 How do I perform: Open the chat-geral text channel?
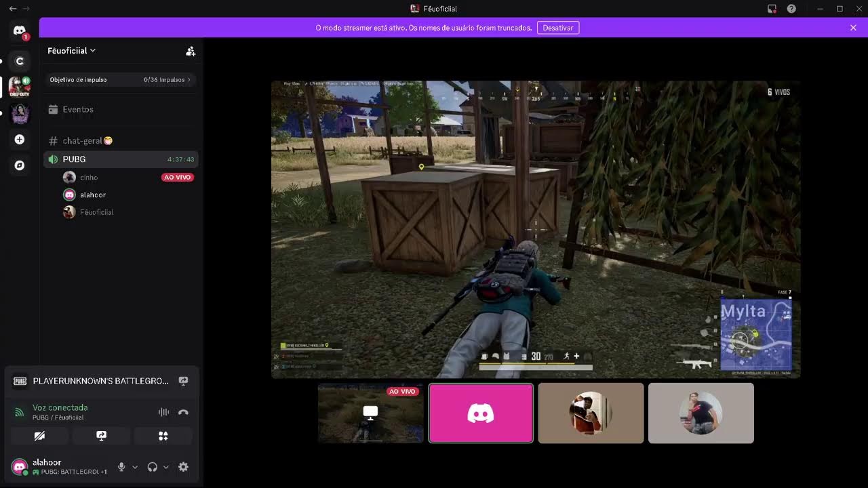(x=121, y=141)
